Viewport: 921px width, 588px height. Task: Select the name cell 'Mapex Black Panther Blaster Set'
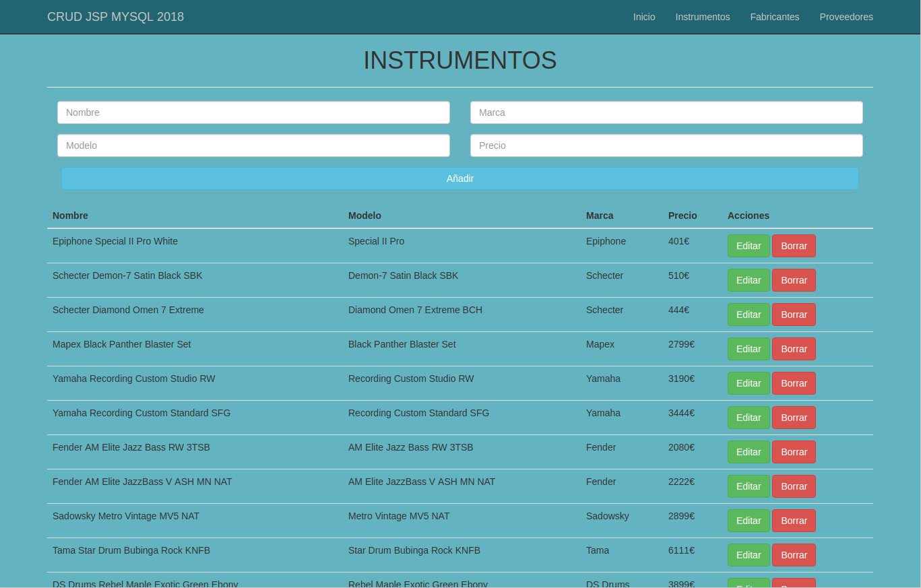click(122, 344)
